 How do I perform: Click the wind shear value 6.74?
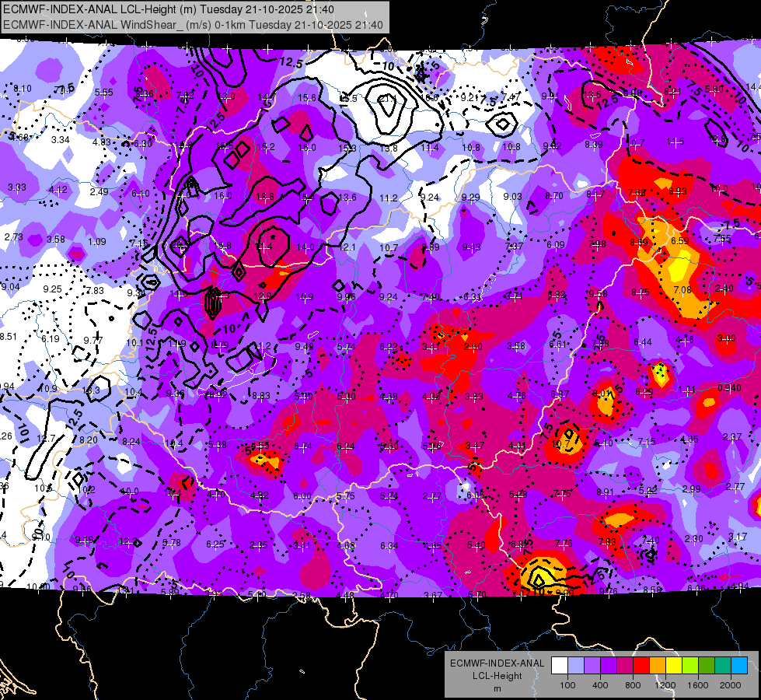pyautogui.click(x=303, y=446)
